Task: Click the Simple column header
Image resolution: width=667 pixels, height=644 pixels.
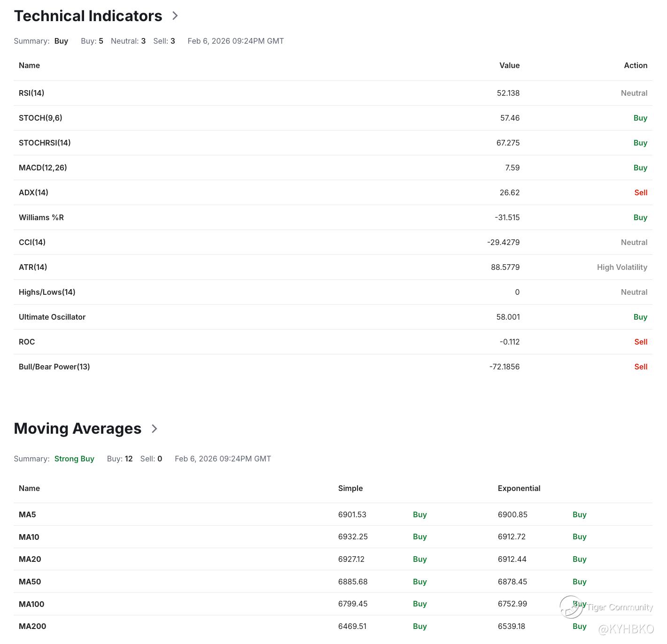Action: point(350,488)
